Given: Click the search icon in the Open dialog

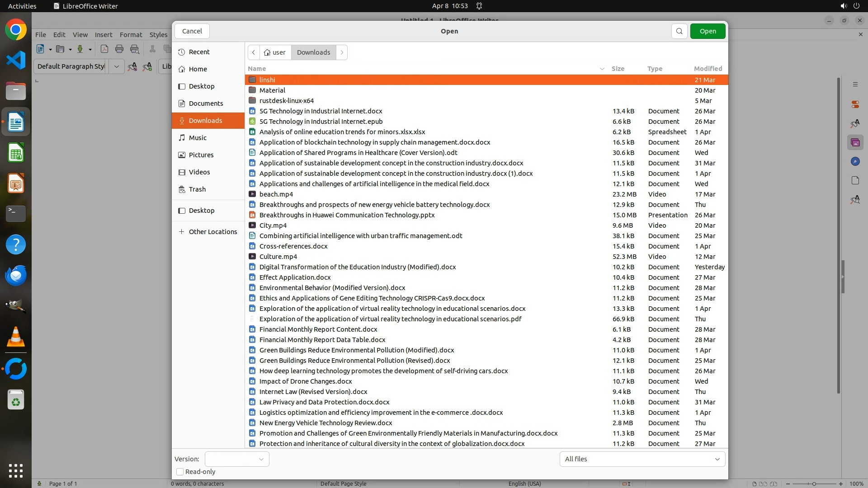Looking at the screenshot, I should (679, 31).
